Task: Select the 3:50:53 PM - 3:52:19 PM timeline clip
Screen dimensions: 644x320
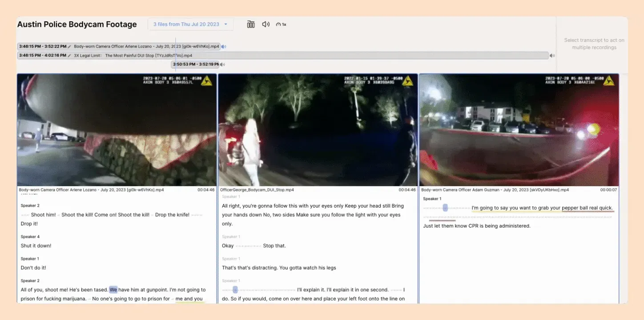Action: (195, 64)
